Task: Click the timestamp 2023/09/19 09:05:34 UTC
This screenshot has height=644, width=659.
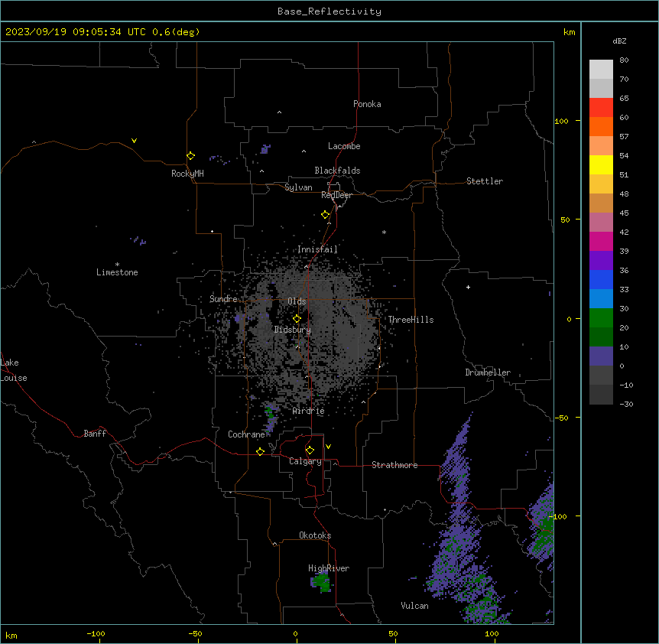Action: [76, 32]
